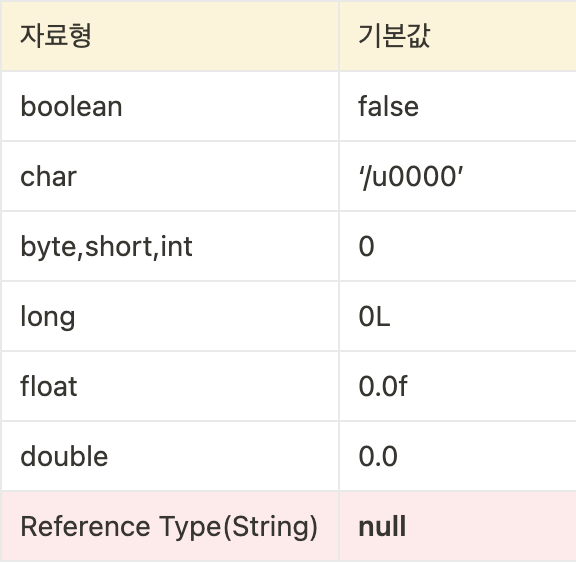
Task: Click the boolean cell
Action: coord(170,106)
